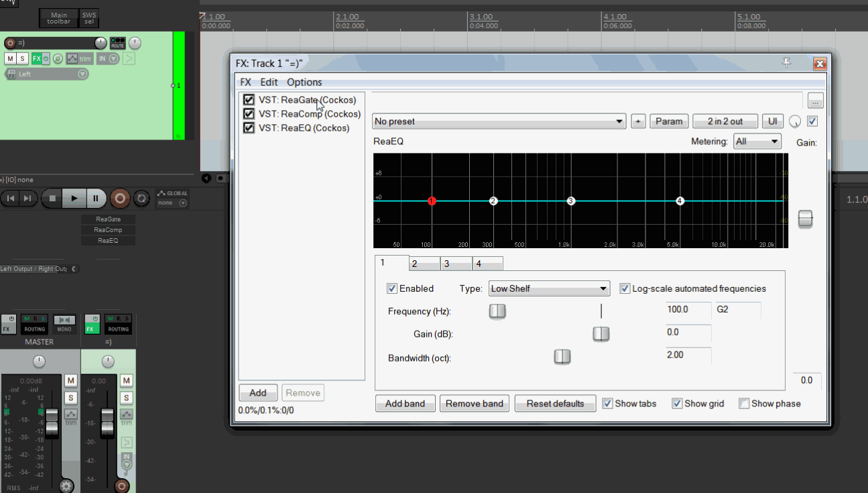
Task: Pause playback in transport
Action: 95,199
